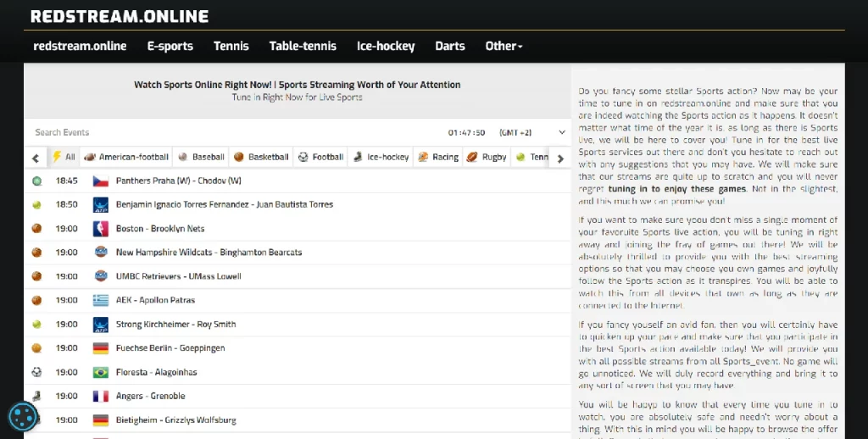The width and height of the screenshot is (868, 439).
Task: Click the NBA logo on Boston row
Action: click(x=100, y=228)
